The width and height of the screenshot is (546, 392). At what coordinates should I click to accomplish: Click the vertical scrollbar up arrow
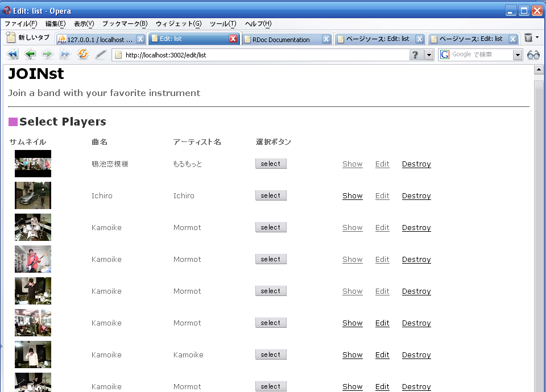[x=539, y=70]
